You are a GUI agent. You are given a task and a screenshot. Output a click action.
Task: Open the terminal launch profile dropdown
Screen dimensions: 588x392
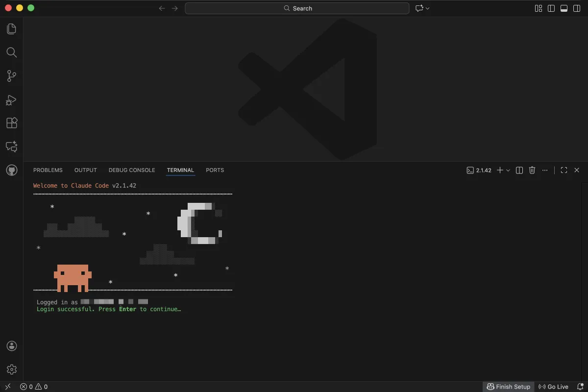tap(508, 170)
